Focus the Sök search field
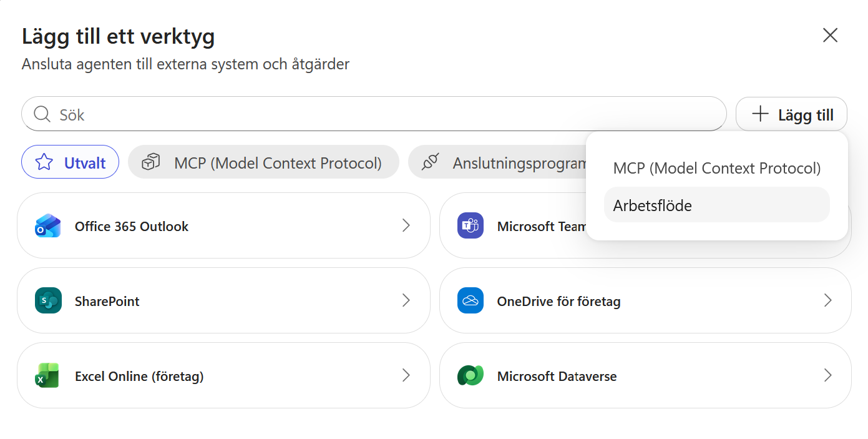 coord(374,114)
